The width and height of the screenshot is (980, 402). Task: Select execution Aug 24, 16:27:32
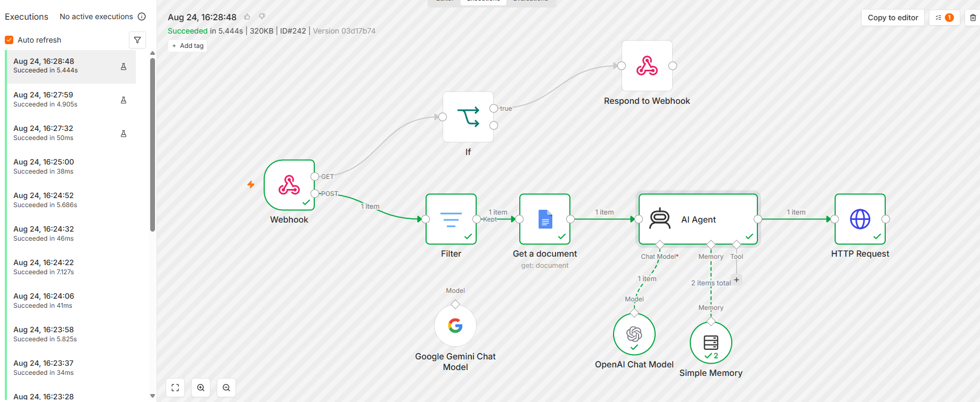pos(71,134)
